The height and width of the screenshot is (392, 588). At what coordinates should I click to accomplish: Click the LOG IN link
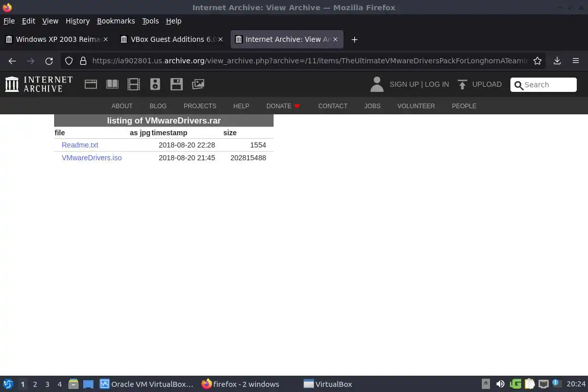[437, 84]
